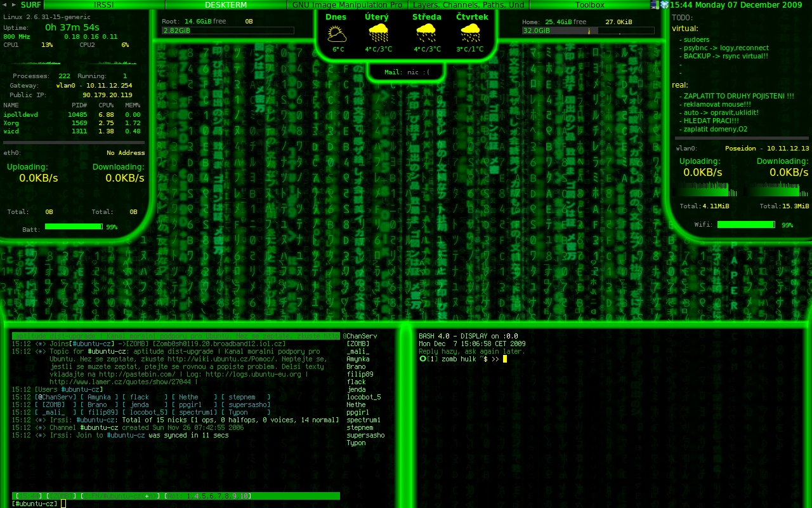Image resolution: width=812 pixels, height=508 pixels.
Task: Click the Wifi signal bar at 99%
Action: pos(746,224)
